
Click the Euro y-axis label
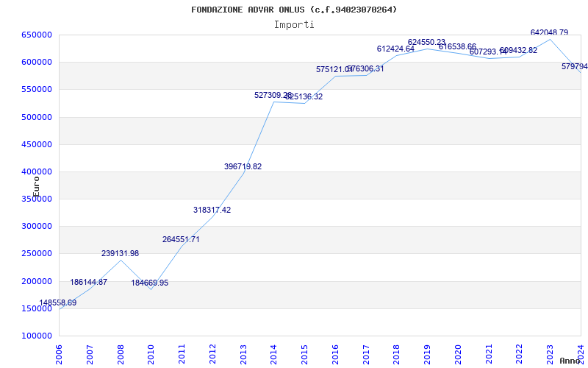[36, 187]
